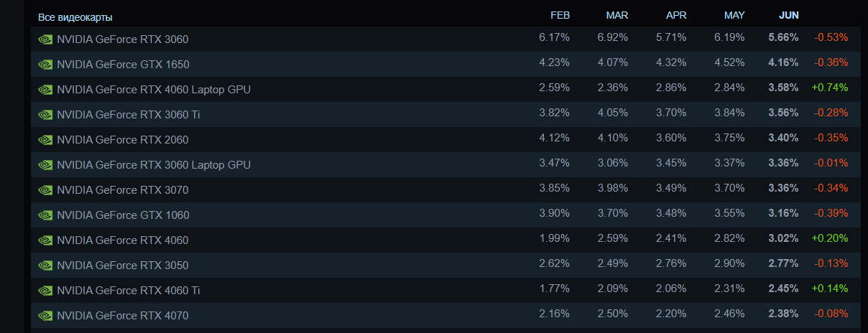868x333 pixels.
Task: Click NVIDIA icon beside RTX 3070
Action: (x=45, y=190)
